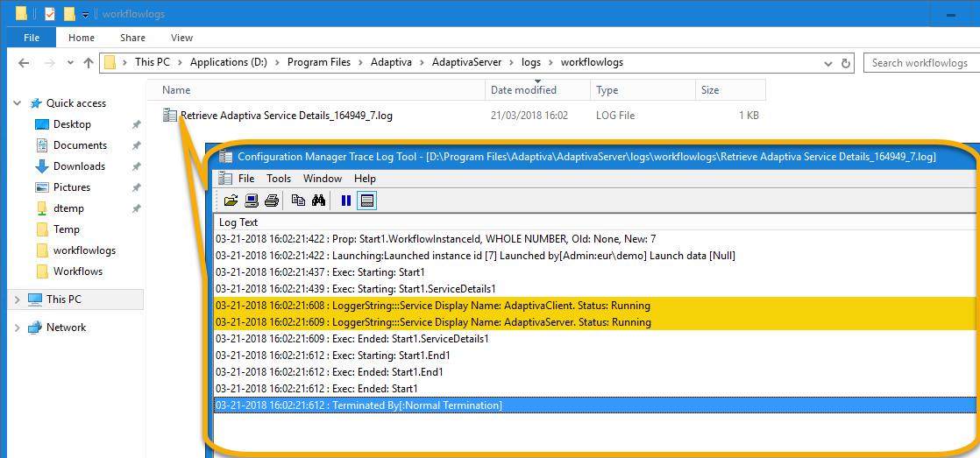Select Quick access in navigation pane
Image resolution: width=980 pixels, height=458 pixels.
tap(75, 103)
